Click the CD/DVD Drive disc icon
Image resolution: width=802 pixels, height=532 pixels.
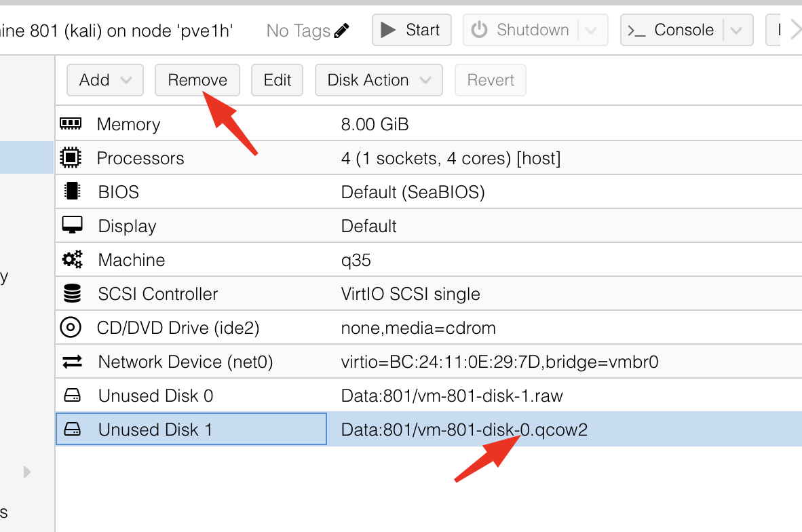(71, 328)
